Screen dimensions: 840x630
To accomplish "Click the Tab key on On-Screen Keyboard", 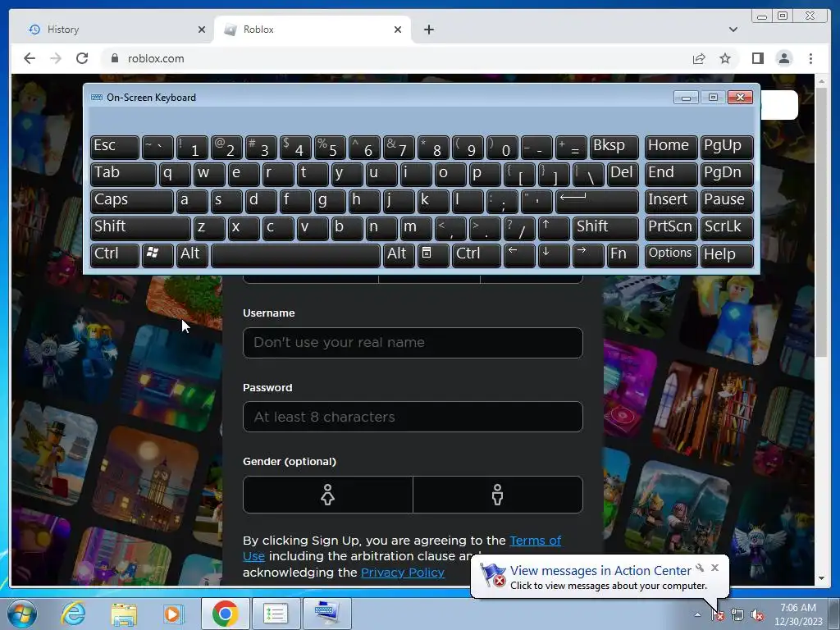I will [x=123, y=173].
